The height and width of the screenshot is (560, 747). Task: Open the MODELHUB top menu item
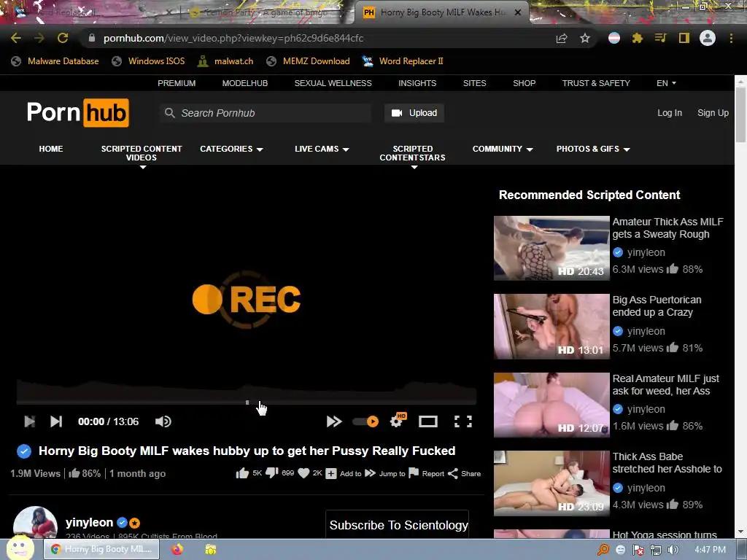[x=245, y=83]
